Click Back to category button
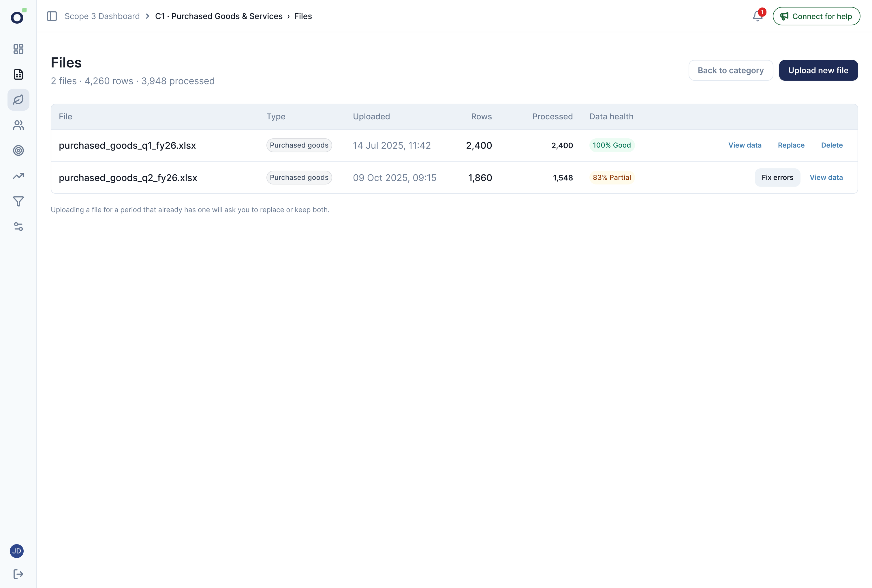 (731, 70)
